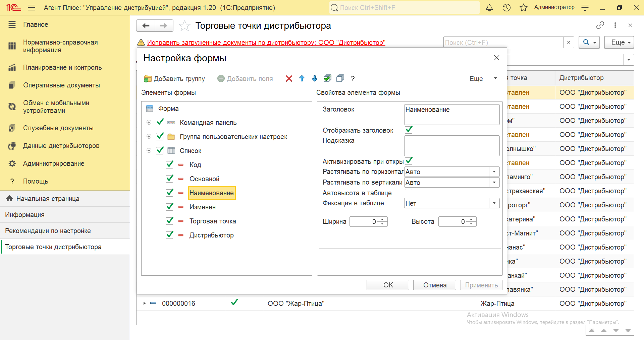Open dialog Еще dropdown menu

coord(483,78)
